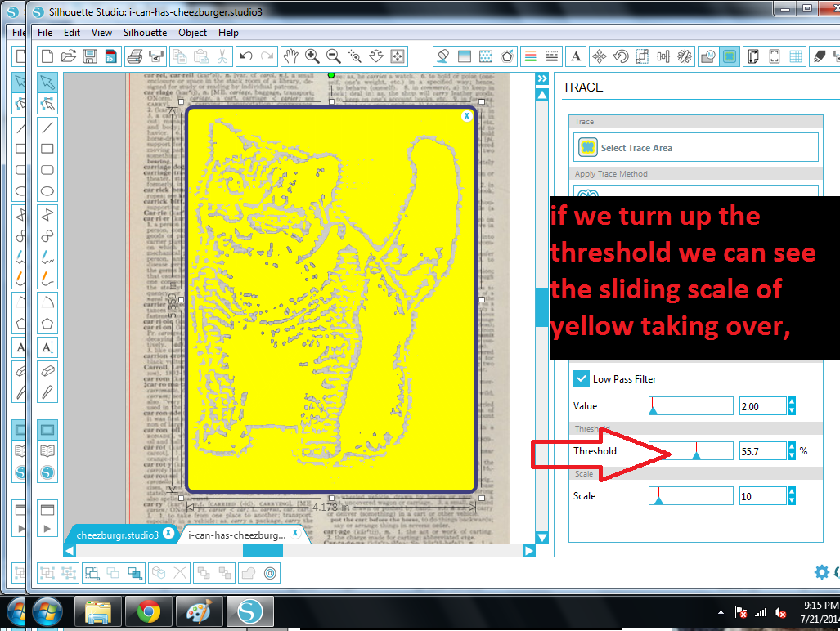Open the settings gear at bottom right
This screenshot has height=631, width=840.
[x=821, y=572]
